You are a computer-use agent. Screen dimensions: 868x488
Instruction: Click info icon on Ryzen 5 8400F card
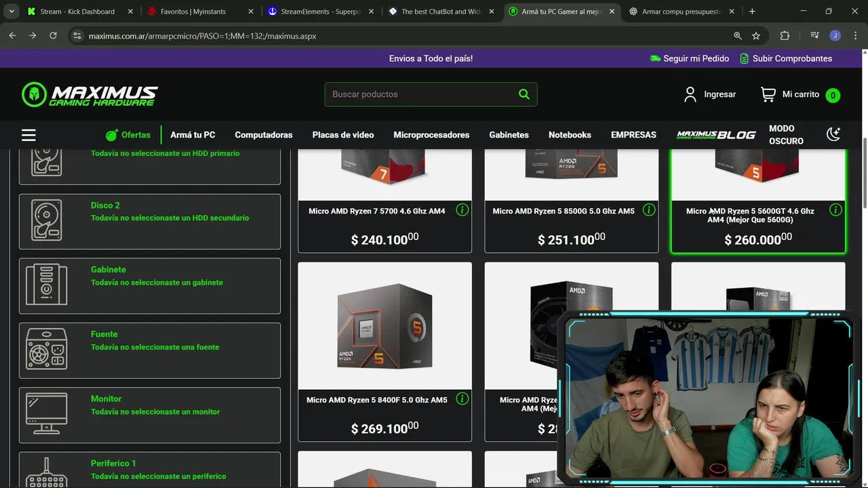pos(462,399)
